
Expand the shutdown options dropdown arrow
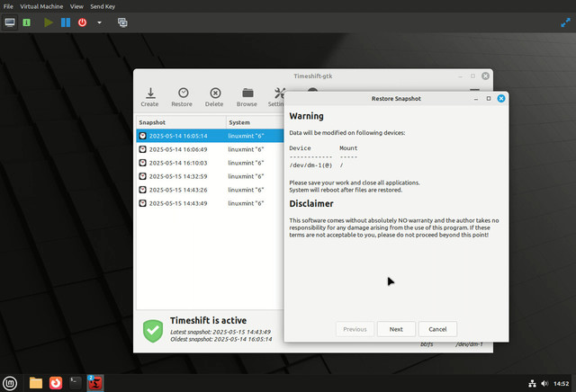[99, 22]
